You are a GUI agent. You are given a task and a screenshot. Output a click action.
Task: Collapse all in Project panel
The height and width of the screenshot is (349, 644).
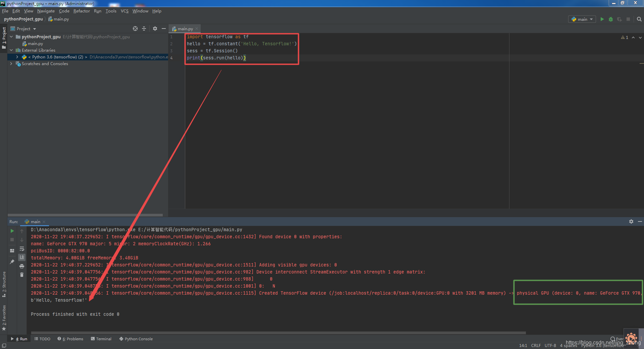144,29
